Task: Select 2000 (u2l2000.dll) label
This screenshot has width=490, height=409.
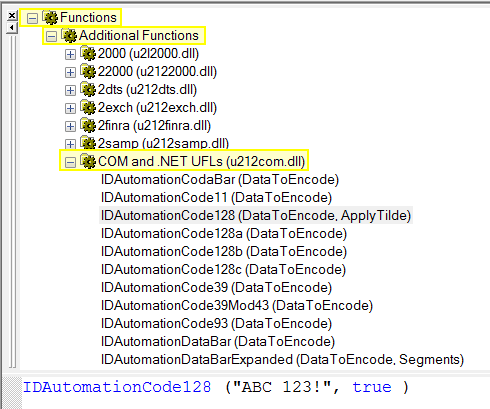Action: coord(148,53)
